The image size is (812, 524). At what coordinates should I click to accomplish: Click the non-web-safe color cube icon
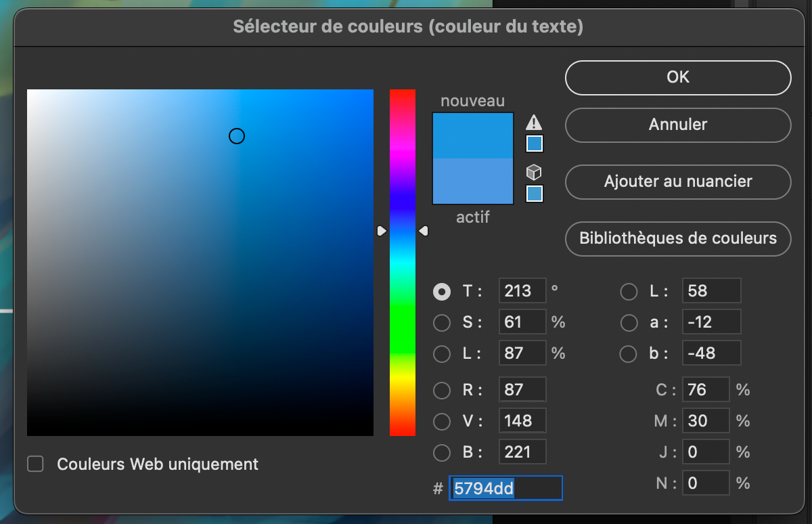(x=534, y=173)
